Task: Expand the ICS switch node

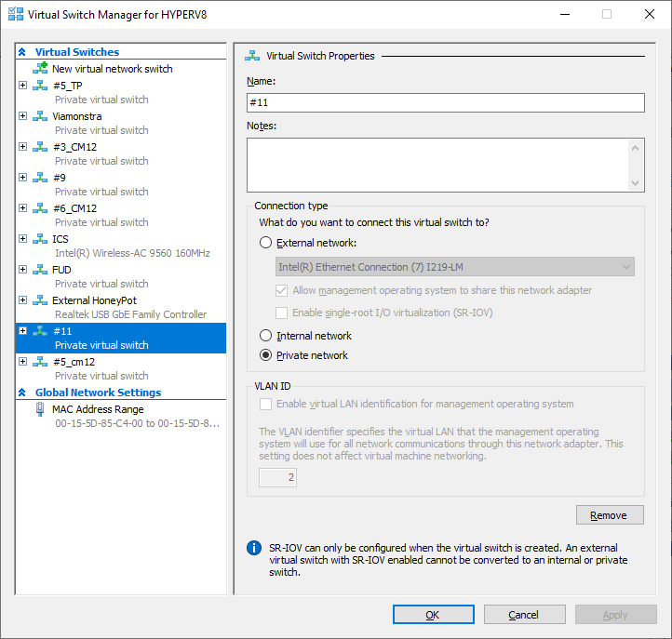Action: 23,239
